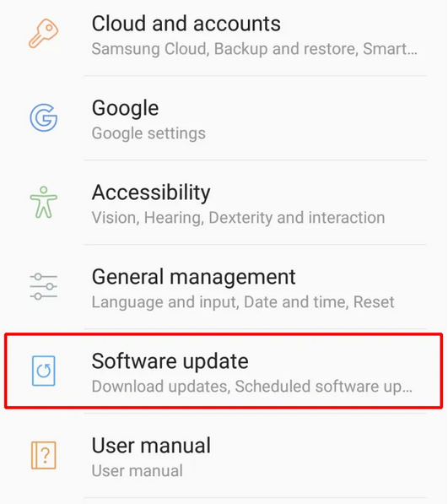Tap the gray User manual subtitle text
448x504 pixels.
coord(138,471)
